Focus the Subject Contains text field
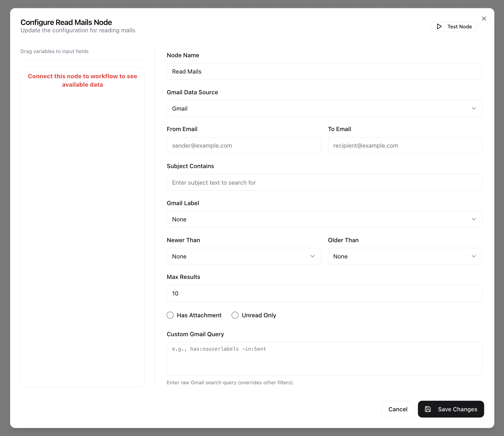 (x=324, y=183)
